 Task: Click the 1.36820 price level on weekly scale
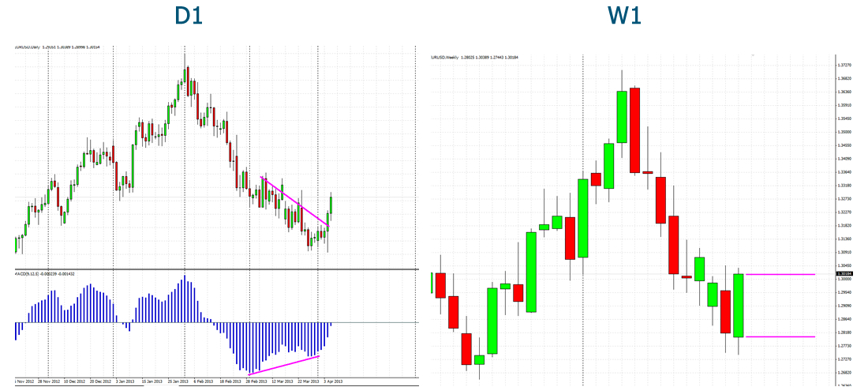click(845, 78)
